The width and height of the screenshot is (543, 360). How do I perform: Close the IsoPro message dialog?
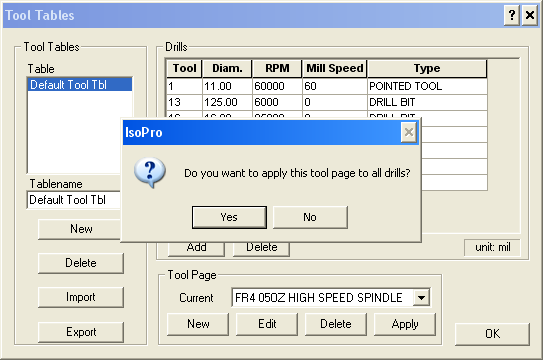pyautogui.click(x=409, y=132)
